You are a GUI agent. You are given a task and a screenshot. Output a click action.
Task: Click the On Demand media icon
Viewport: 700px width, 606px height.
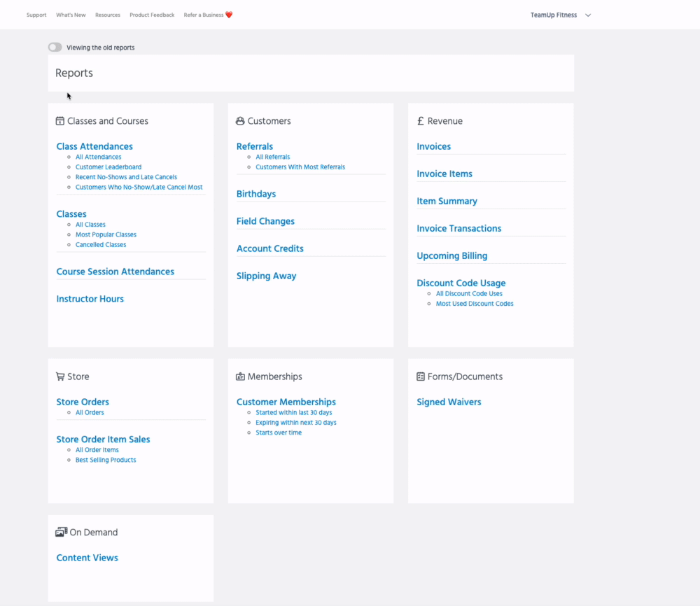click(61, 533)
